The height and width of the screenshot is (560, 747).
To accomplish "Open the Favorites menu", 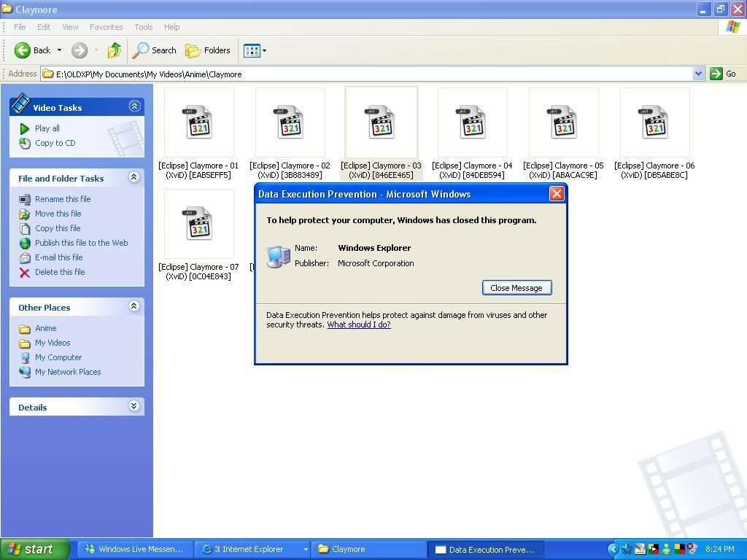I will (106, 27).
